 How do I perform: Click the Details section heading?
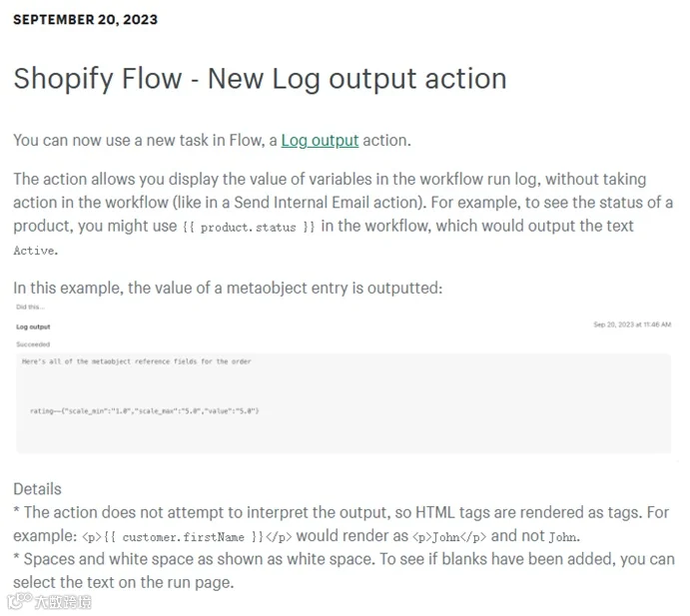[37, 489]
